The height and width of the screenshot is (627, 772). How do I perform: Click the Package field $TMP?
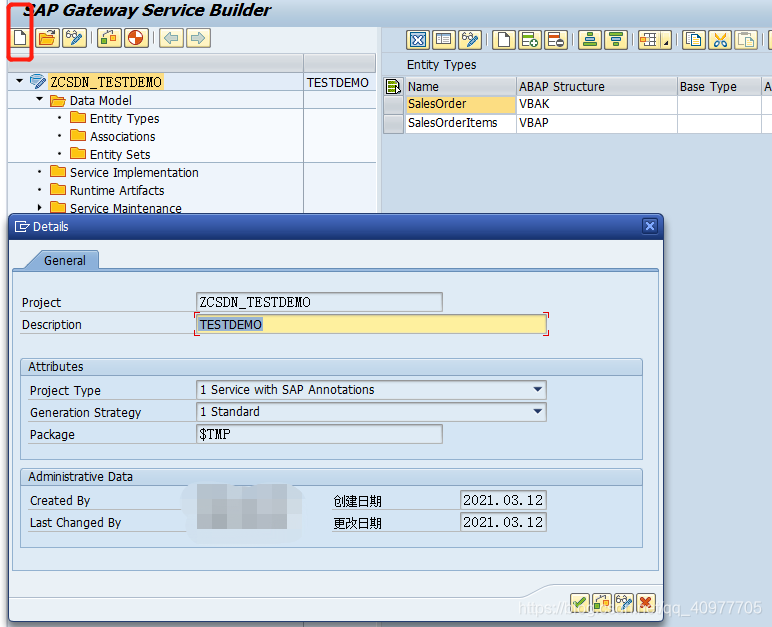319,434
